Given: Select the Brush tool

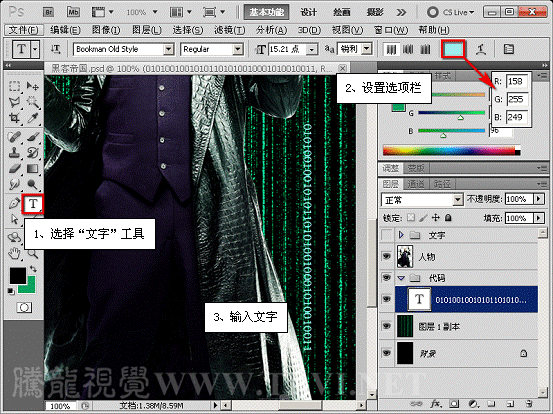Looking at the screenshot, I should point(32,137).
